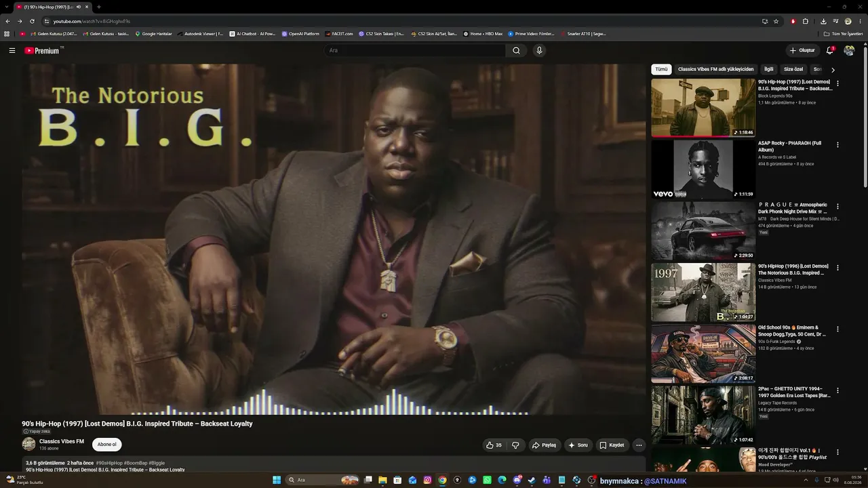Like the video with thumbs up
This screenshot has width=868, height=488.
tap(494, 445)
